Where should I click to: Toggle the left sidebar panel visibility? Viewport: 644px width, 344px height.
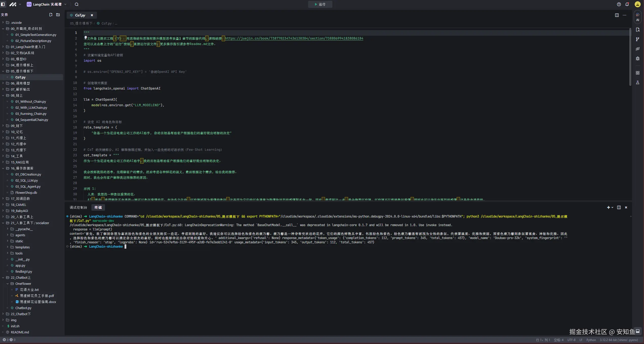click(x=3, y=4)
